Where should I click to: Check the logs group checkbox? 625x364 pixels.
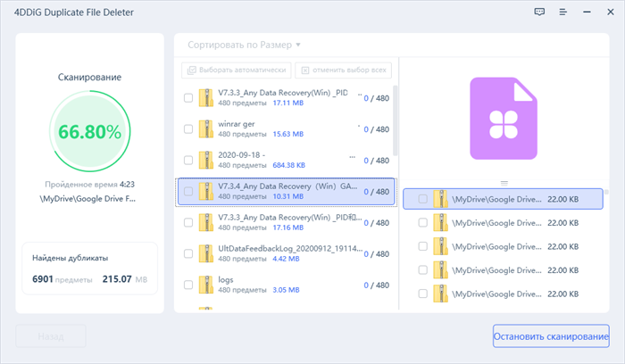[x=188, y=285]
